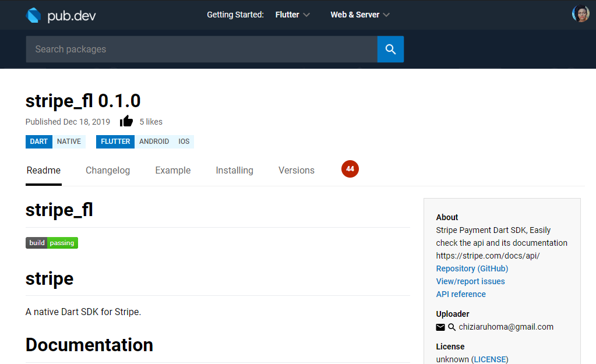This screenshot has height=364, width=596.
Task: Focus the Search packages input field
Action: [202, 49]
